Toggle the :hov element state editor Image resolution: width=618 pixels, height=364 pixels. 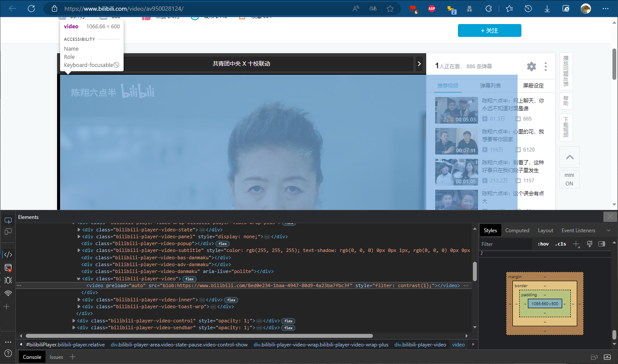click(x=542, y=243)
